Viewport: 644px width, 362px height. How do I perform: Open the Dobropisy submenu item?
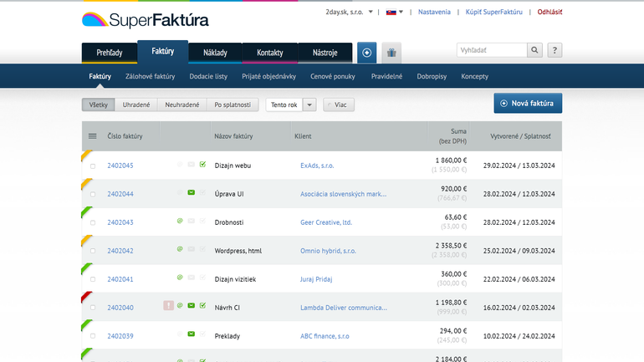click(x=432, y=76)
